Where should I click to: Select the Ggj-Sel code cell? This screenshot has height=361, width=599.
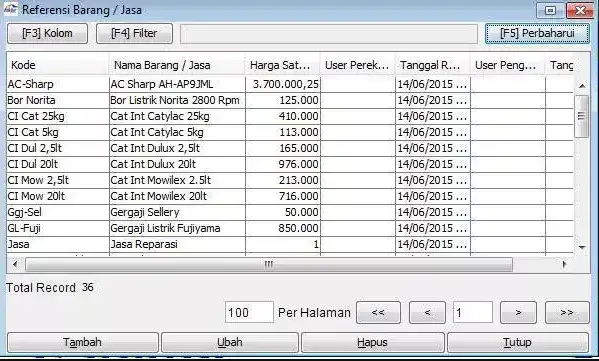pos(57,212)
